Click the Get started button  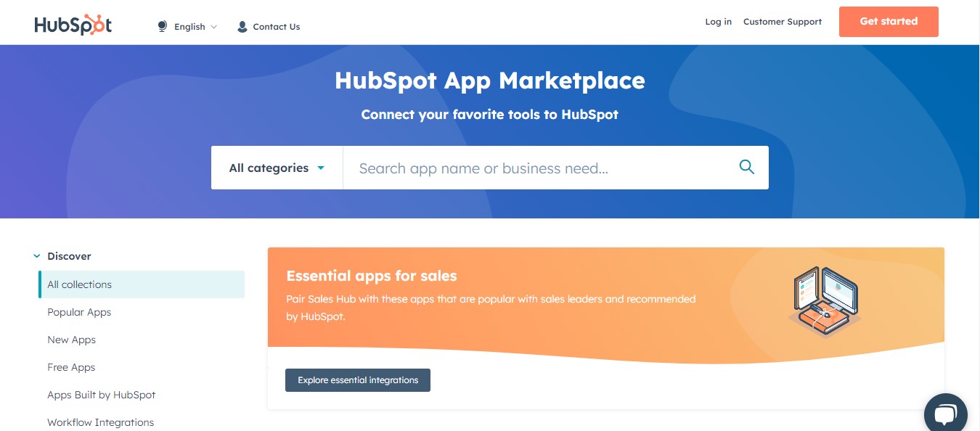click(889, 22)
